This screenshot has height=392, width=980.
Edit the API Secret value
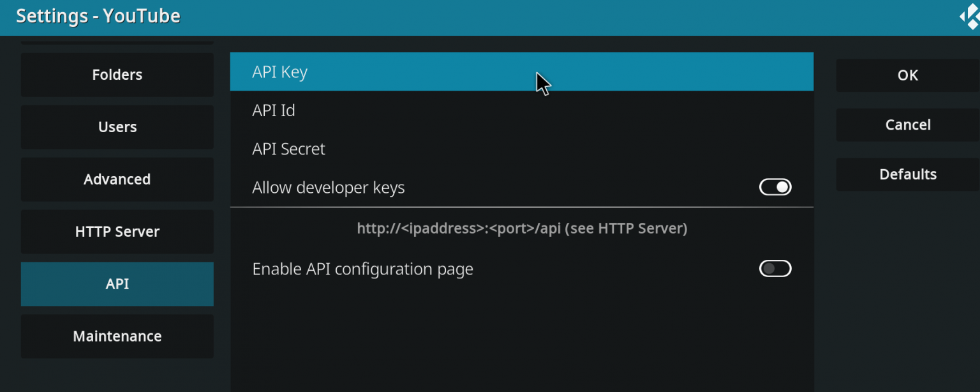(x=447, y=148)
